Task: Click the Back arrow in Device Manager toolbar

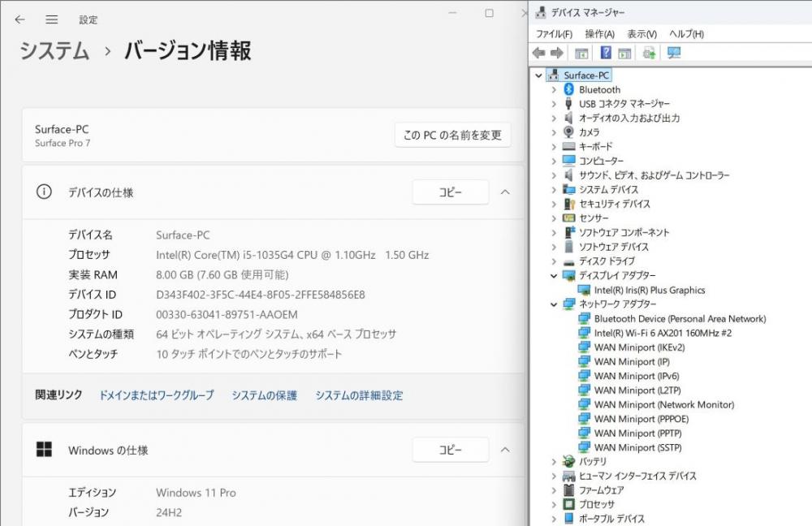Action: point(538,53)
